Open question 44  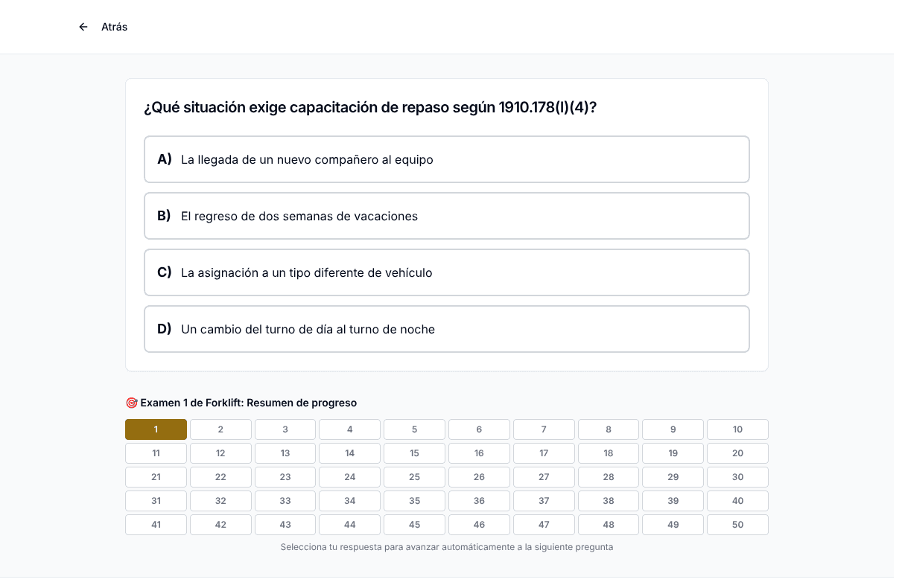pyautogui.click(x=350, y=525)
